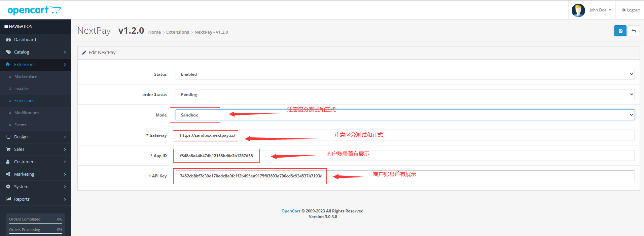This screenshot has height=236, width=644.
Task: Click the Marketing share icon
Action: coord(8,174)
